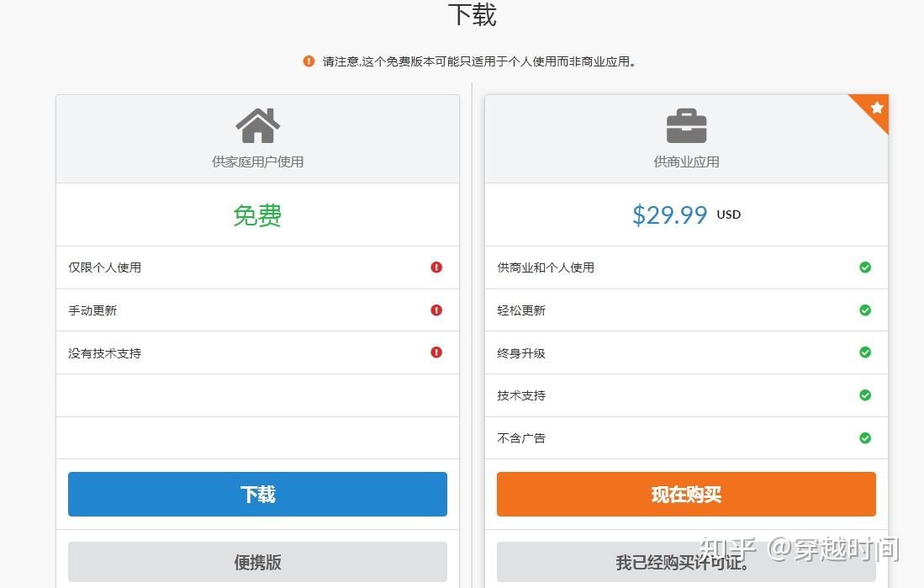924x588 pixels.
Task: Click the green check beside 不含广告
Action: [865, 438]
